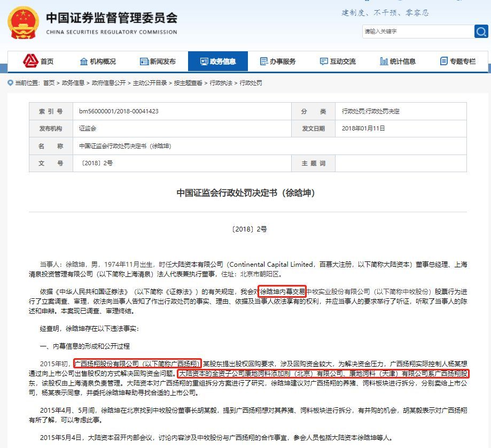Click the issuing agency value 证监会
The height and width of the screenshot is (448, 491).
(x=88, y=128)
